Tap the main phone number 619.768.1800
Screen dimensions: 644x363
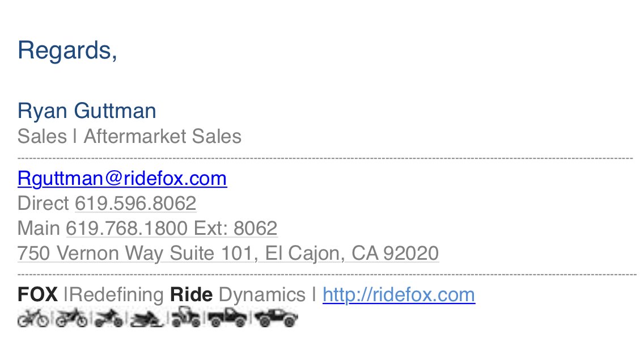(x=127, y=229)
